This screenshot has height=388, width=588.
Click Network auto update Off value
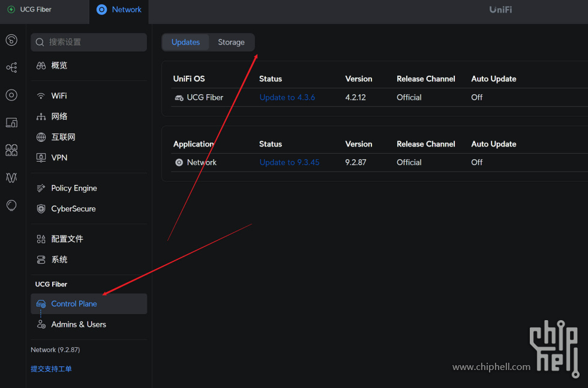476,163
